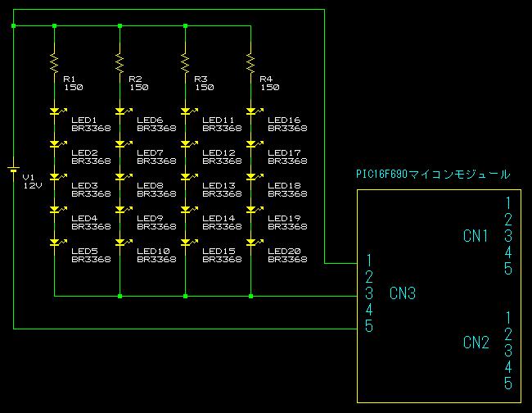Select the LED12 diode symbol
This screenshot has height=413, width=532.
click(x=188, y=144)
